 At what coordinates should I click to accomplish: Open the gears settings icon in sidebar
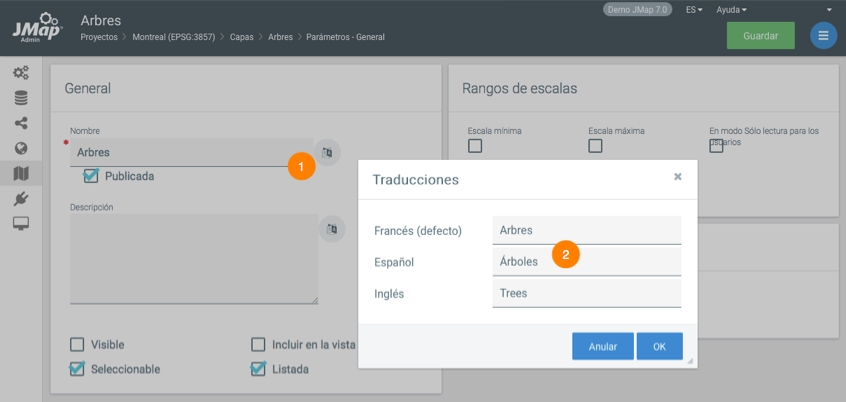coord(21,73)
